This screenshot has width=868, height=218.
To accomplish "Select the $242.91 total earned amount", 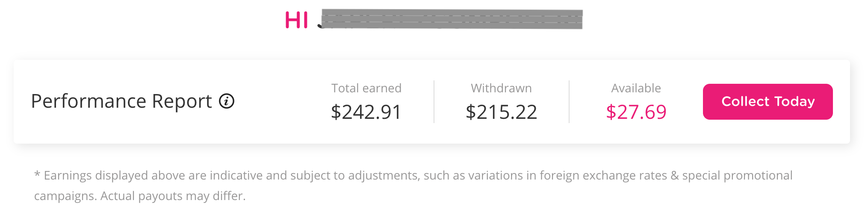I will pyautogui.click(x=366, y=112).
